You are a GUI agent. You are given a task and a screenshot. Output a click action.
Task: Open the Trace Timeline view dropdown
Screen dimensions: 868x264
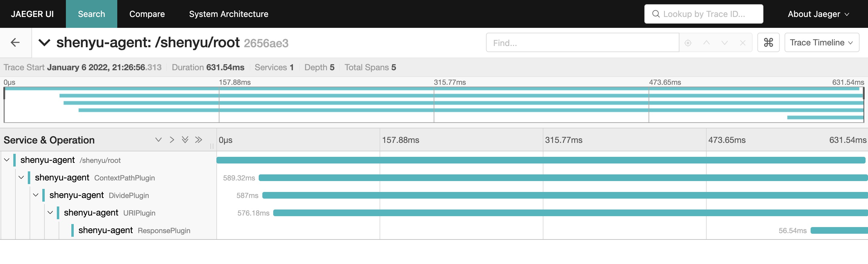(821, 43)
